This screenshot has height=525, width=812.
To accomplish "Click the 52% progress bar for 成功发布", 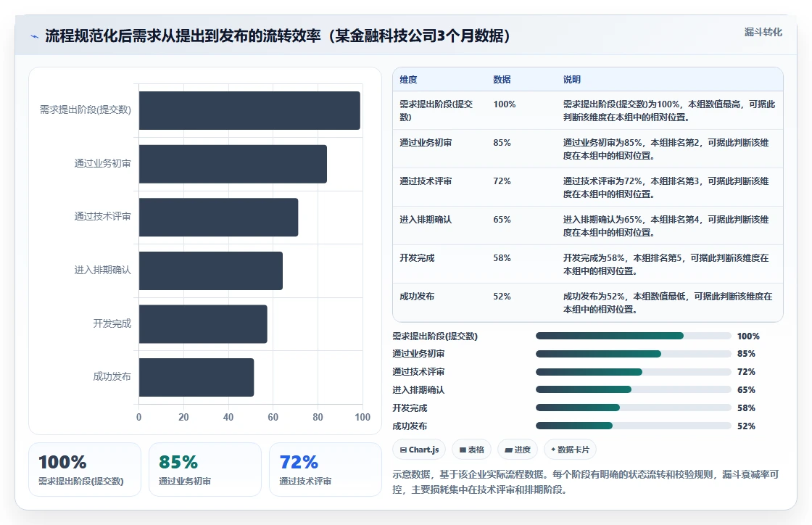I will (x=634, y=426).
